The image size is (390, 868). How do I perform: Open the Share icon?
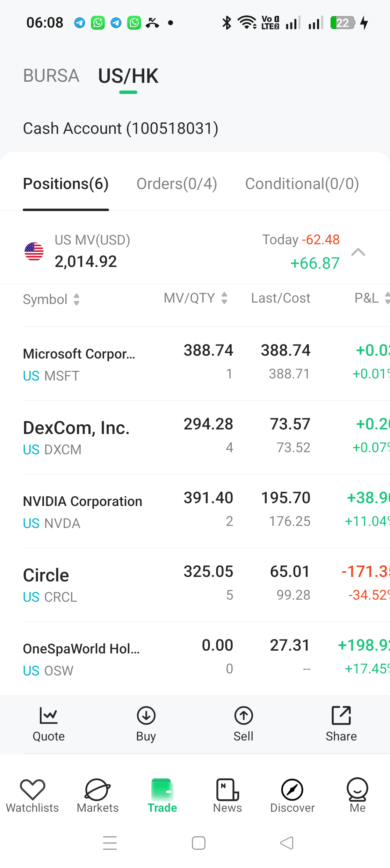pyautogui.click(x=341, y=715)
